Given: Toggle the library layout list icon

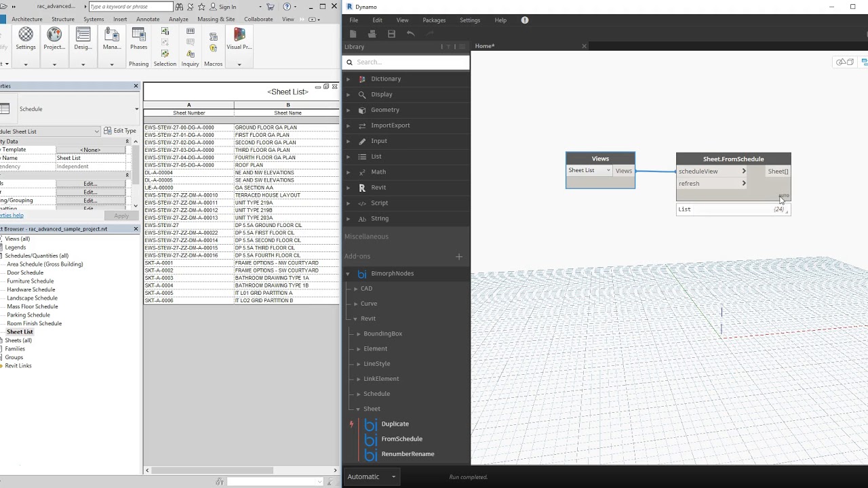Looking at the screenshot, I should [462, 47].
